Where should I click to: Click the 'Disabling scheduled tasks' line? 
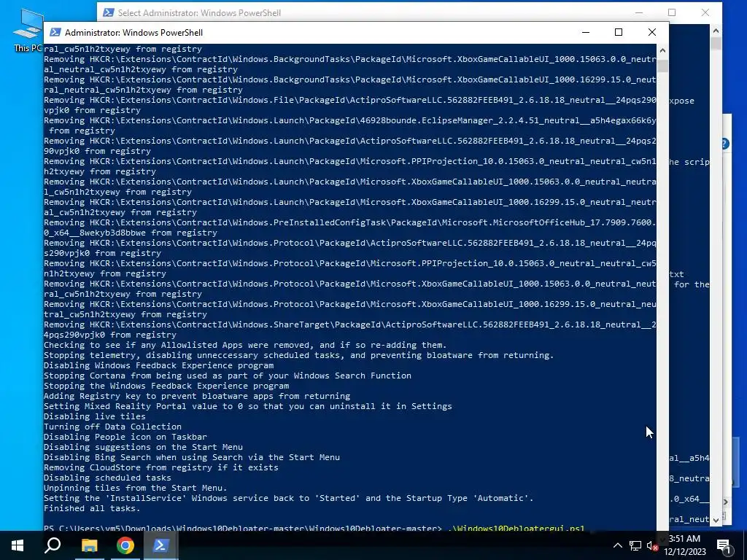107,478
